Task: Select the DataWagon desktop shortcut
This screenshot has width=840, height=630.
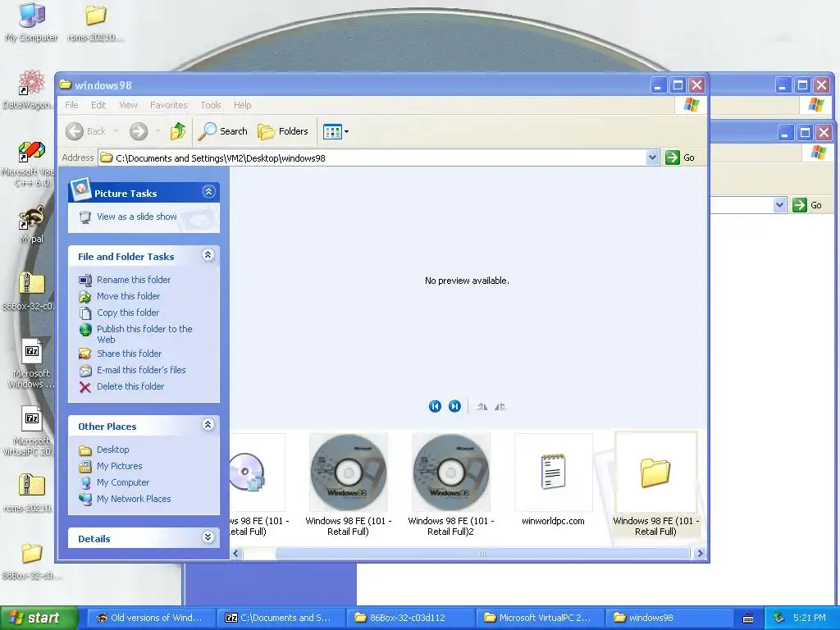Action: pos(30,89)
